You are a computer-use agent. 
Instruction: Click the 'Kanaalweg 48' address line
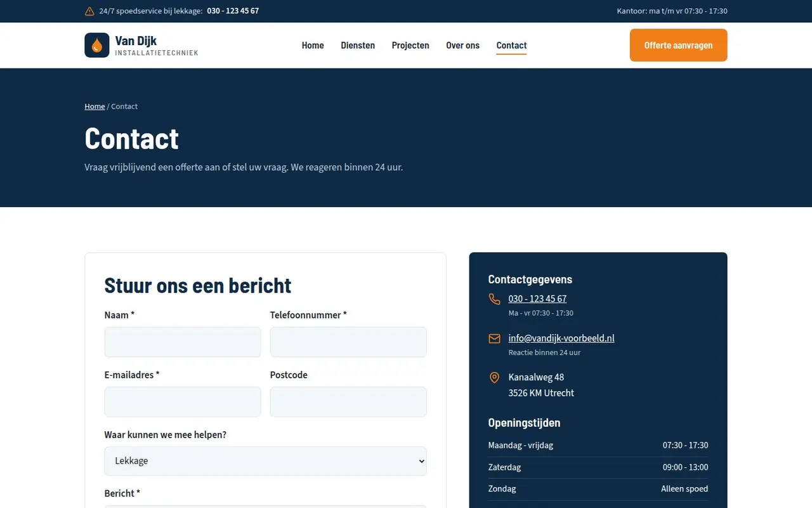coord(536,378)
